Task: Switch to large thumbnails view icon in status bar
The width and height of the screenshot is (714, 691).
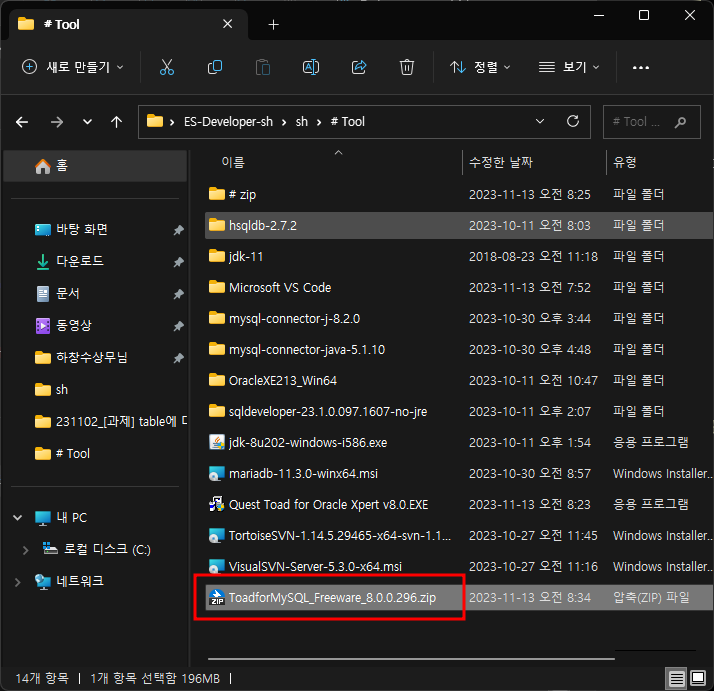Action: (x=698, y=678)
